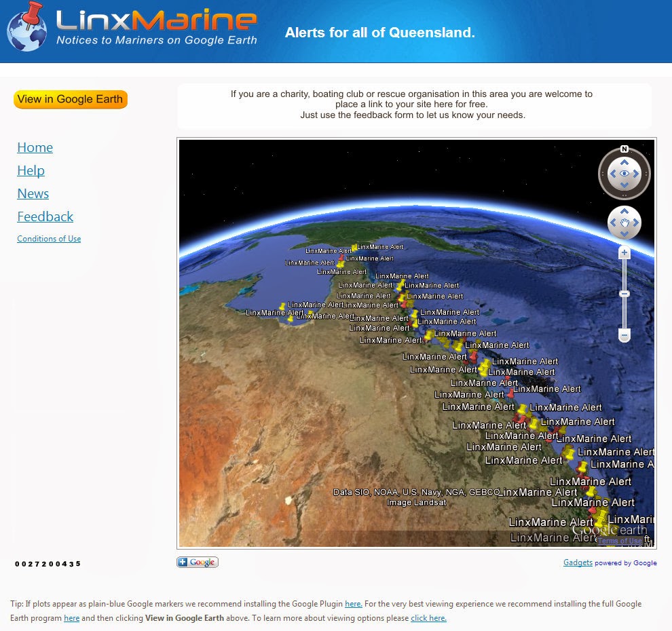
Task: Click 'Image Landsat' attribution text
Action: click(x=417, y=503)
